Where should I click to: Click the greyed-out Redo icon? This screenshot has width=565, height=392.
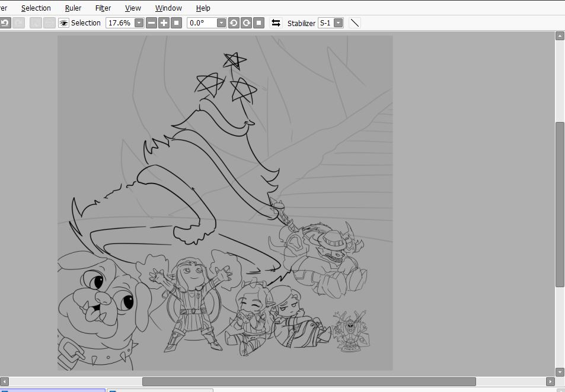tap(18, 23)
